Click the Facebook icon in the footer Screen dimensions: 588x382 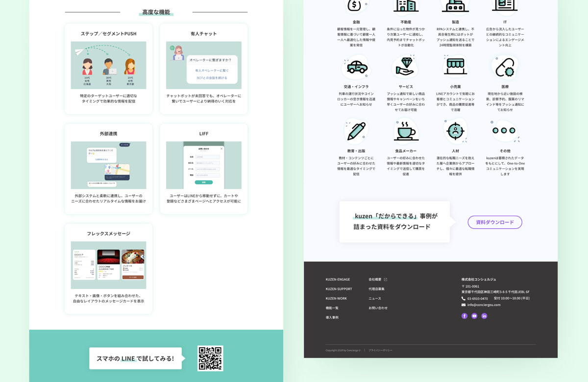tap(465, 316)
